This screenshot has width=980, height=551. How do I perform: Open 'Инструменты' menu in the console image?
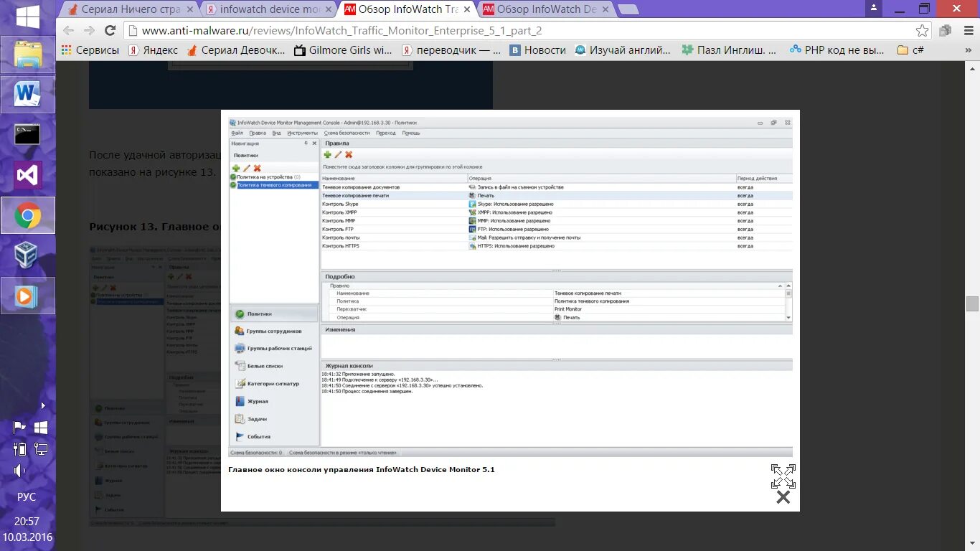[303, 133]
